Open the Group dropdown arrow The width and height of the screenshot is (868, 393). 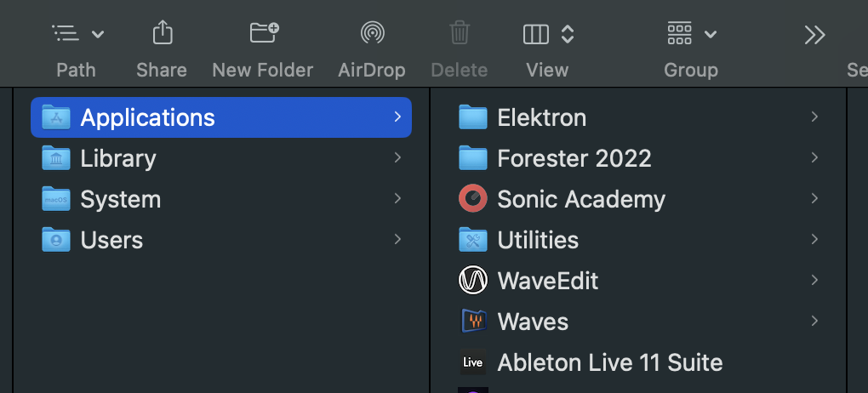pos(711,34)
